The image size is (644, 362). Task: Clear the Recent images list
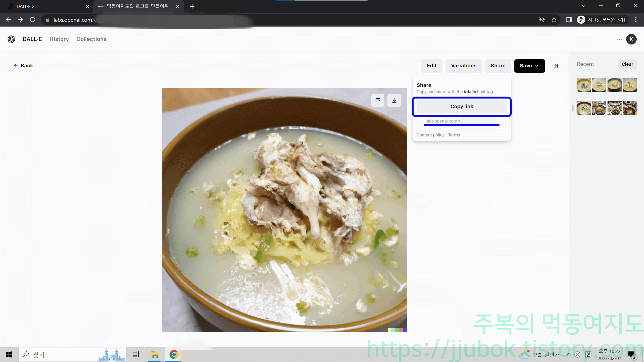pos(627,64)
